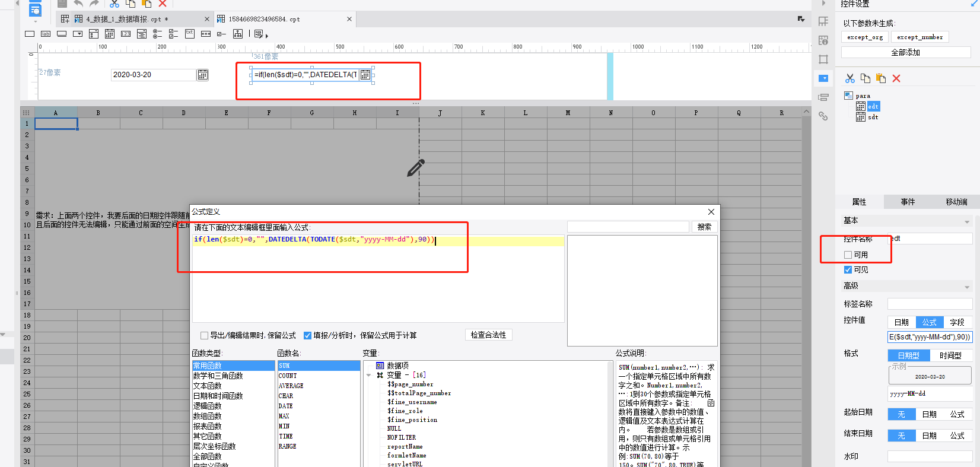This screenshot has width=980, height=467.
Task: Click the 检查合法性 button
Action: [x=488, y=335]
